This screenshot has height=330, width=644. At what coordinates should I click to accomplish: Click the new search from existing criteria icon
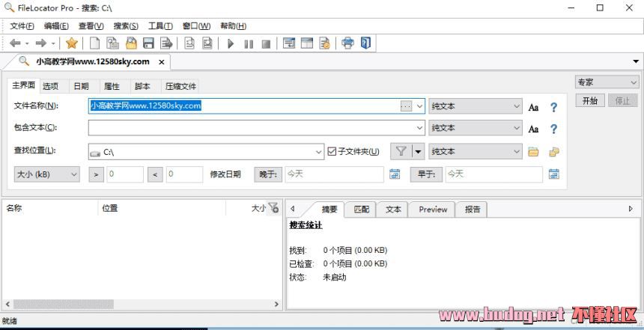click(112, 43)
